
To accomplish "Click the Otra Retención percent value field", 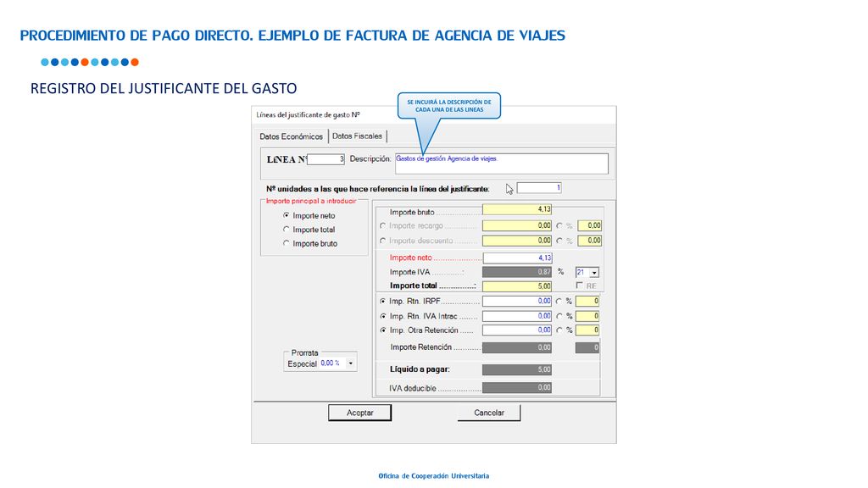I will pyautogui.click(x=587, y=330).
